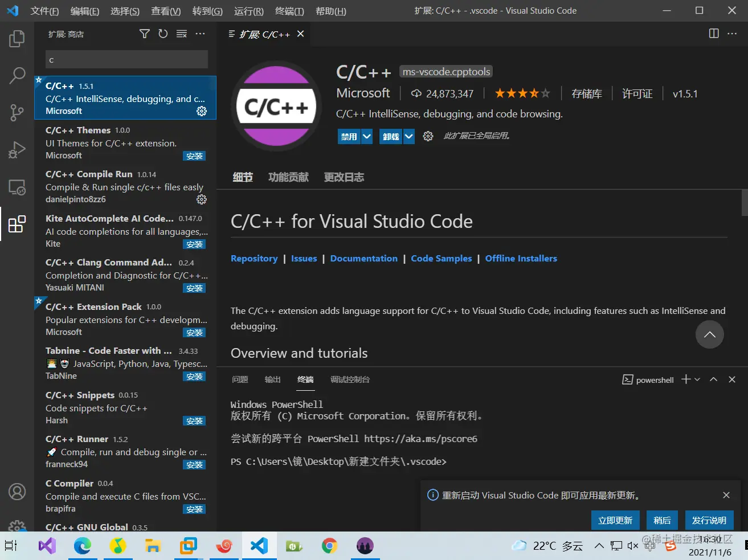Screen dimensions: 748x560
Task: Maximize the terminal panel size
Action: [x=713, y=379]
